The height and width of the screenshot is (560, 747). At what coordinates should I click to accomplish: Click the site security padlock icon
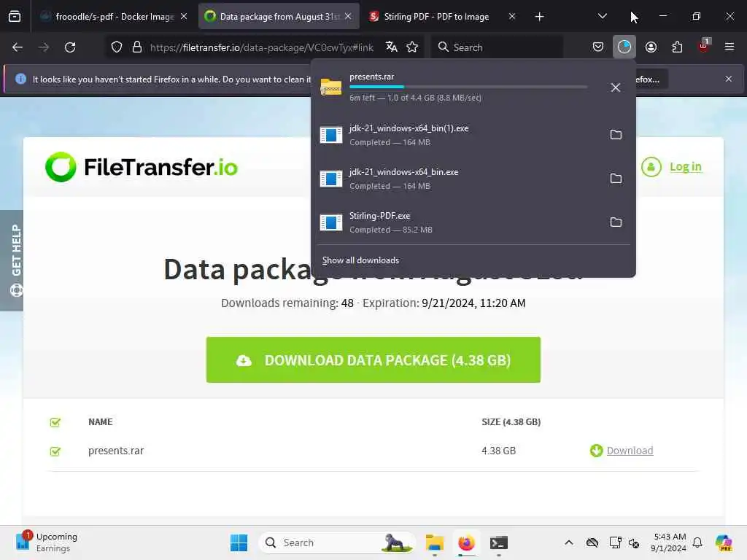(x=137, y=47)
